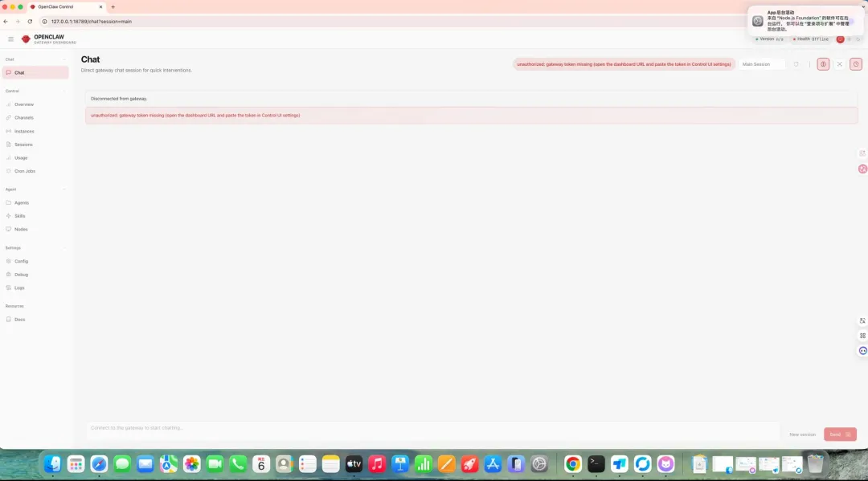Open Google Chrome from the Dock
The image size is (868, 481).
click(573, 464)
